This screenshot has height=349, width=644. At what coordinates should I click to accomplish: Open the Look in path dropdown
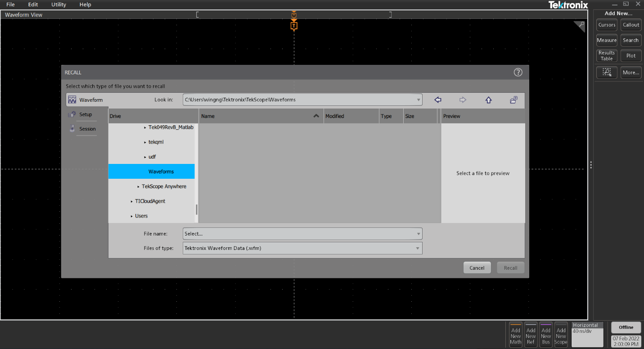[x=418, y=100]
